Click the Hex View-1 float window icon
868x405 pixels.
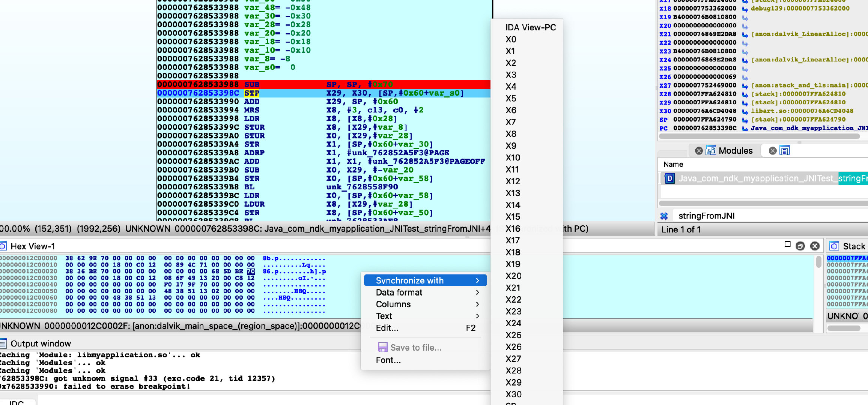tap(800, 246)
